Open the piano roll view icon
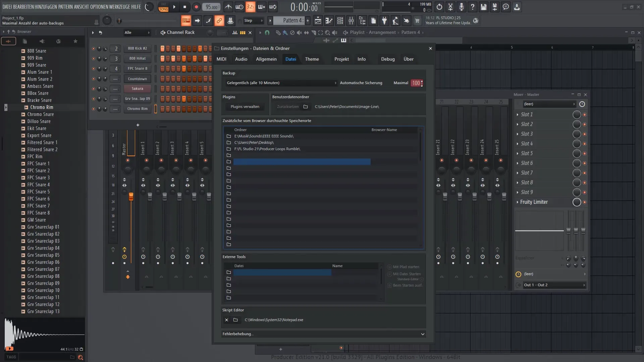This screenshot has height=362, width=644. tap(329, 21)
